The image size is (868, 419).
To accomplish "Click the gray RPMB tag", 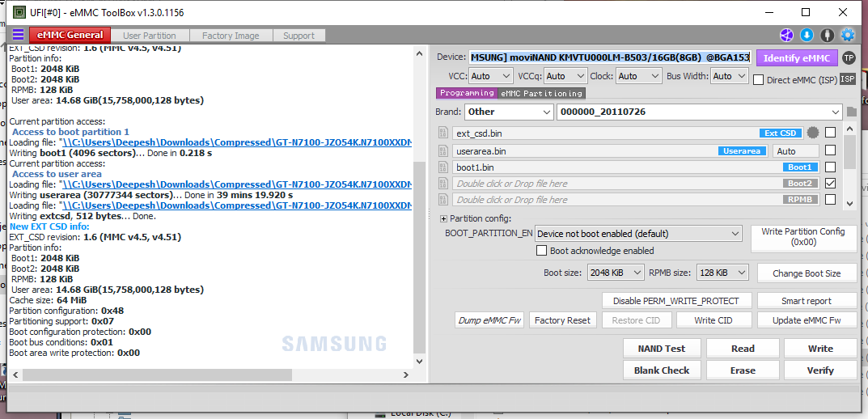I will [x=801, y=199].
